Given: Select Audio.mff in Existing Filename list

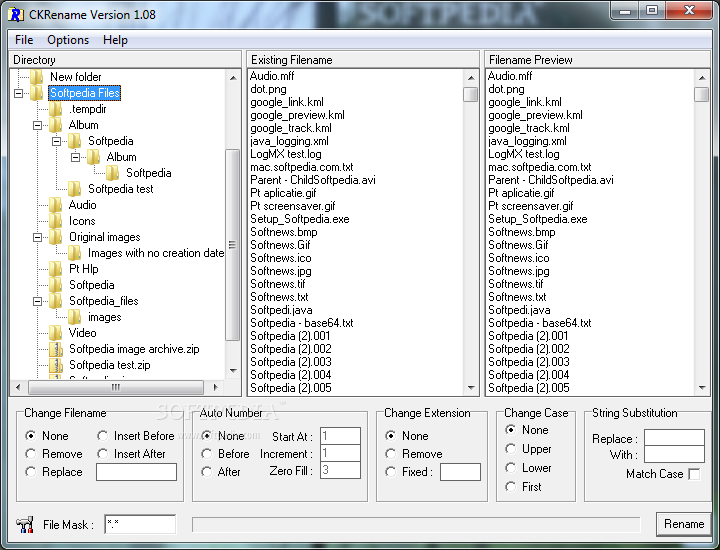Looking at the screenshot, I should pos(272,76).
